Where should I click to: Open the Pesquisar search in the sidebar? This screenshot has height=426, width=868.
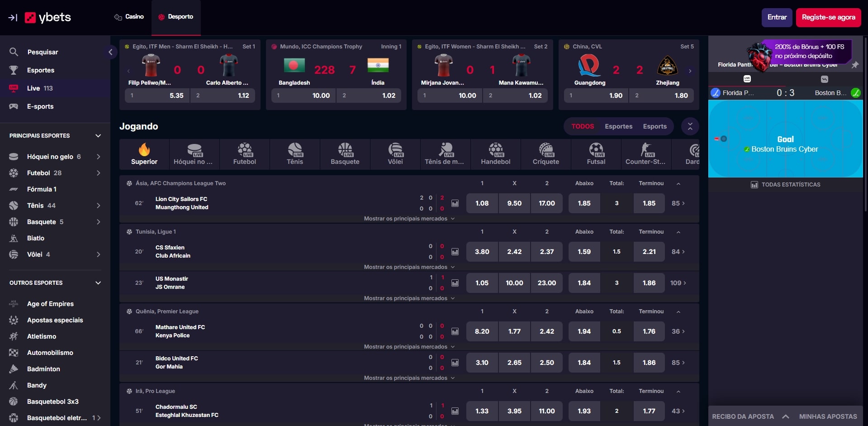click(x=42, y=52)
